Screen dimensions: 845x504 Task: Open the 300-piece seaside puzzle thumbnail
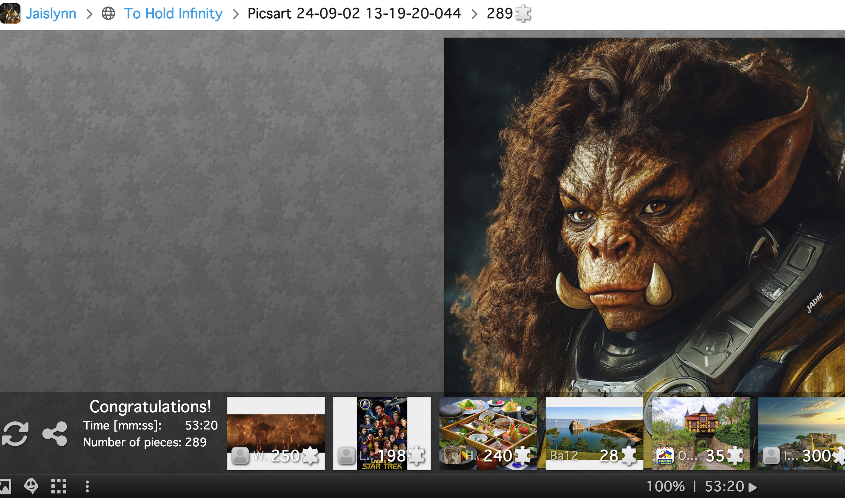801,433
